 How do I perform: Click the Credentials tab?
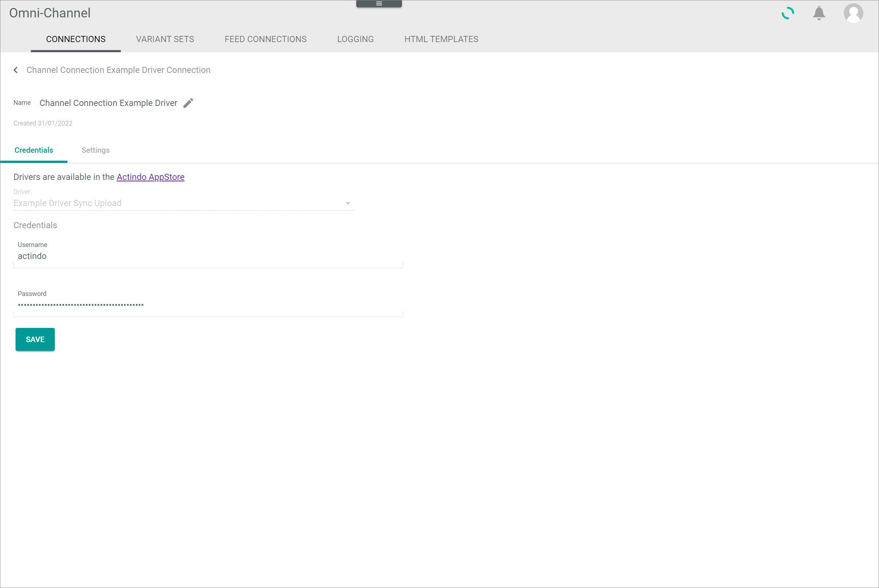pyautogui.click(x=33, y=149)
